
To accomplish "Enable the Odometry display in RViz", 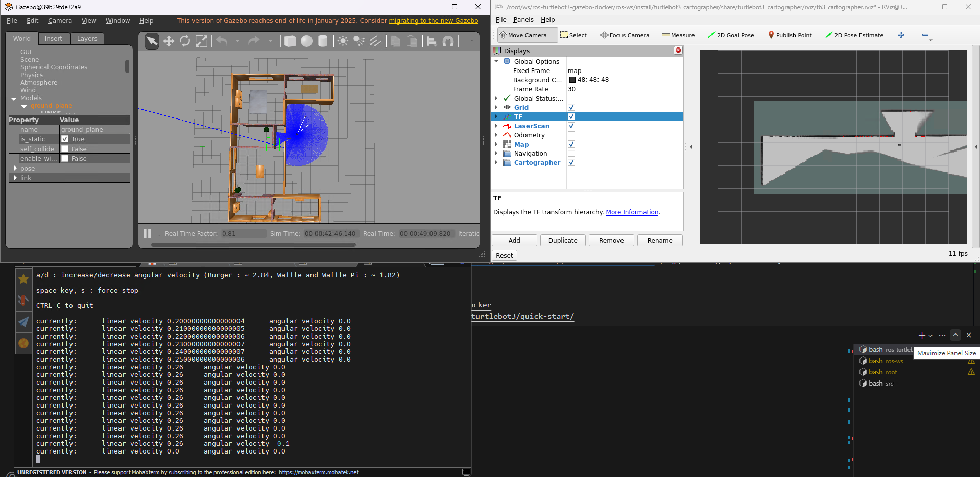I will 571,135.
